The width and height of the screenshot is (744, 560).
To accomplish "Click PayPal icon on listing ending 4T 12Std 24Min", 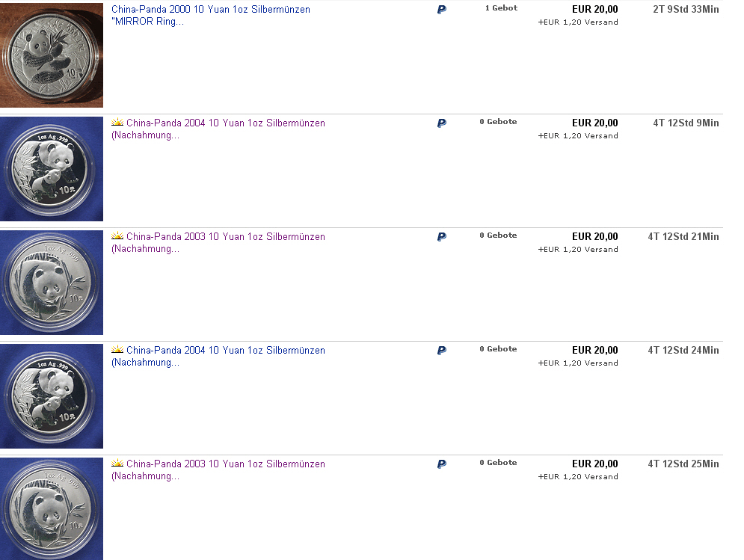I will pos(441,351).
